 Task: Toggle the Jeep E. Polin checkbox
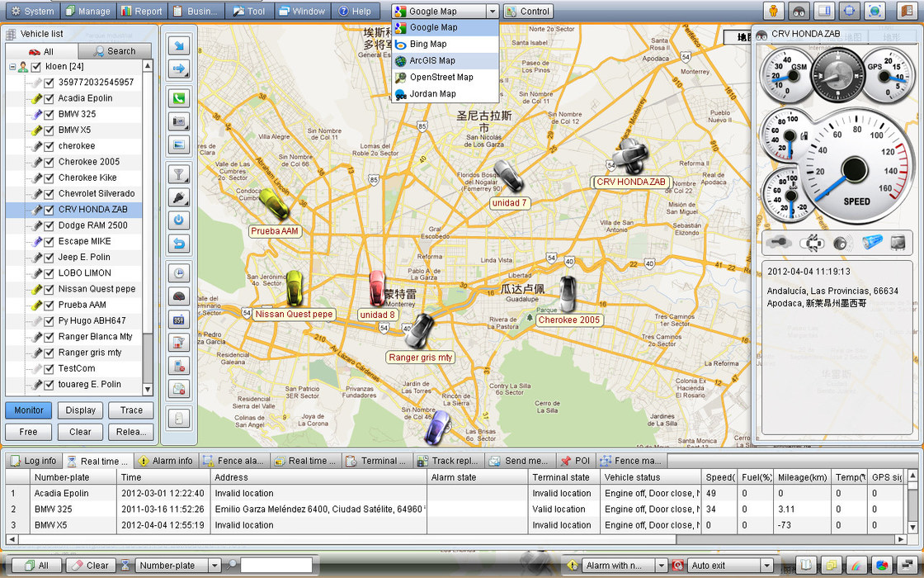click(x=49, y=257)
